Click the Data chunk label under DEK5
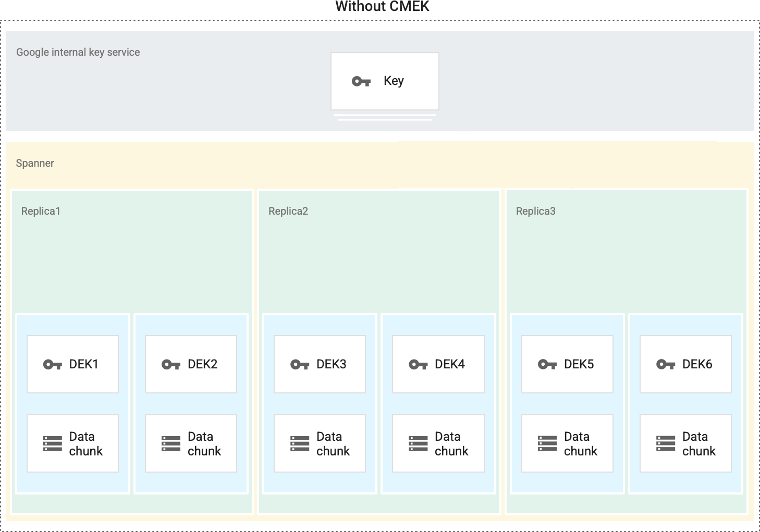 (580, 443)
